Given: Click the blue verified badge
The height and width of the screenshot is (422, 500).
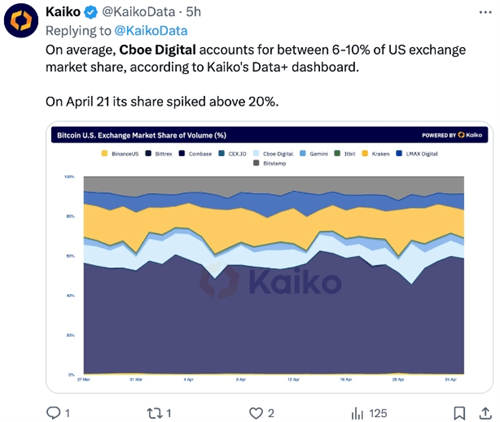Looking at the screenshot, I should [91, 12].
